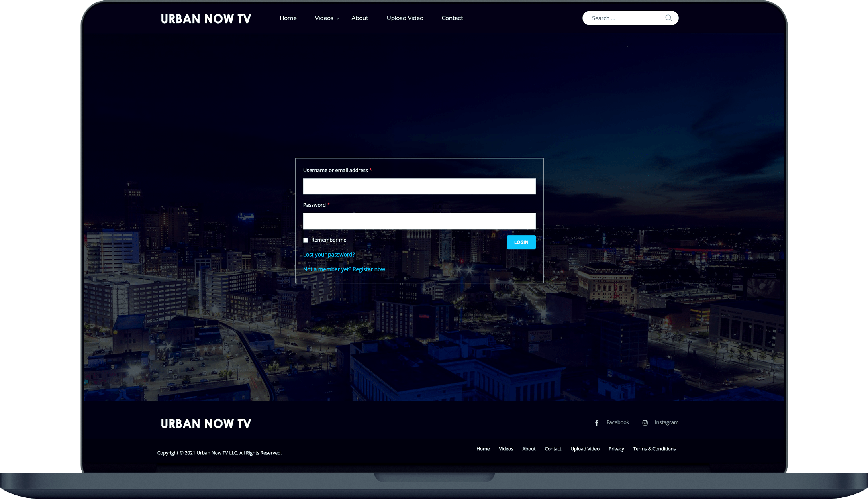This screenshot has height=499, width=868.
Task: Follow the Lost your password link
Action: [329, 255]
